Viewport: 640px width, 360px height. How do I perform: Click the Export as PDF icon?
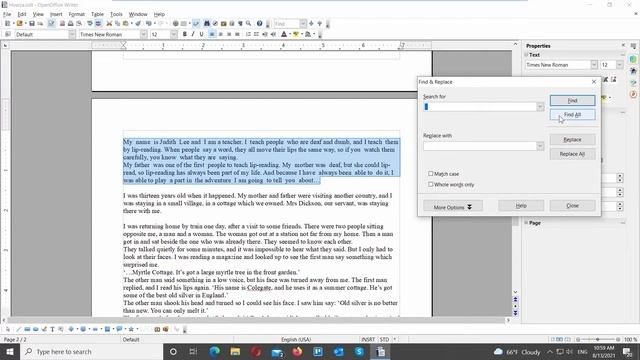point(62,24)
